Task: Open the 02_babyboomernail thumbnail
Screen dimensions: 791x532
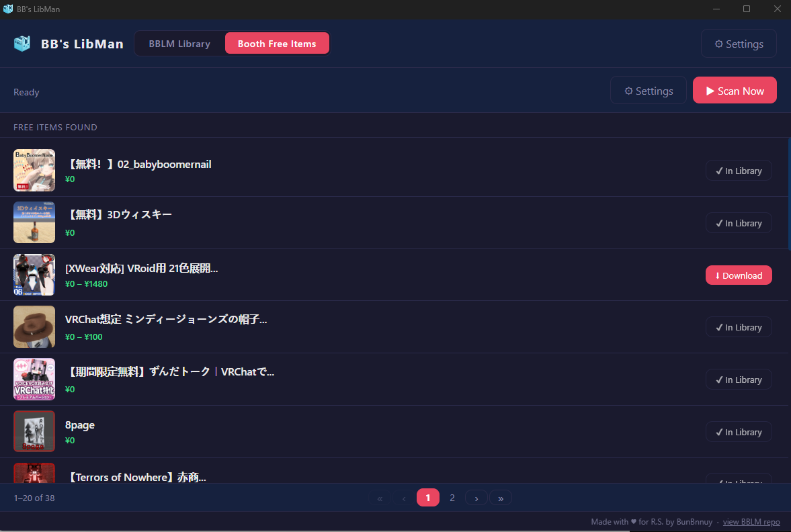Action: (34, 171)
